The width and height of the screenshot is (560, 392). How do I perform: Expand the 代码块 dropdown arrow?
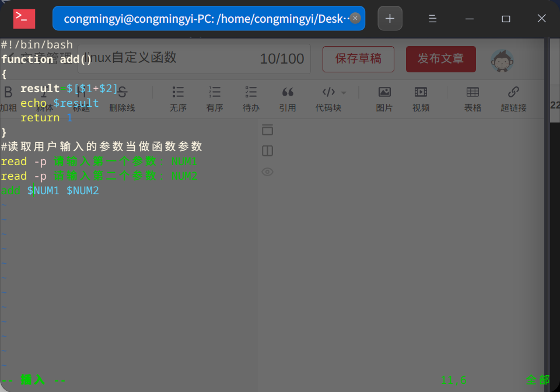point(344,93)
